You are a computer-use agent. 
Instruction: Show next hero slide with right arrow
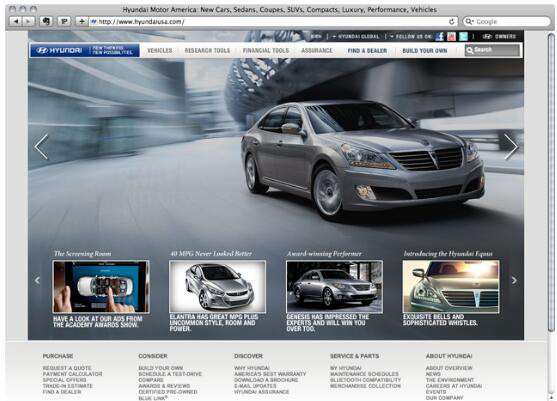point(511,147)
